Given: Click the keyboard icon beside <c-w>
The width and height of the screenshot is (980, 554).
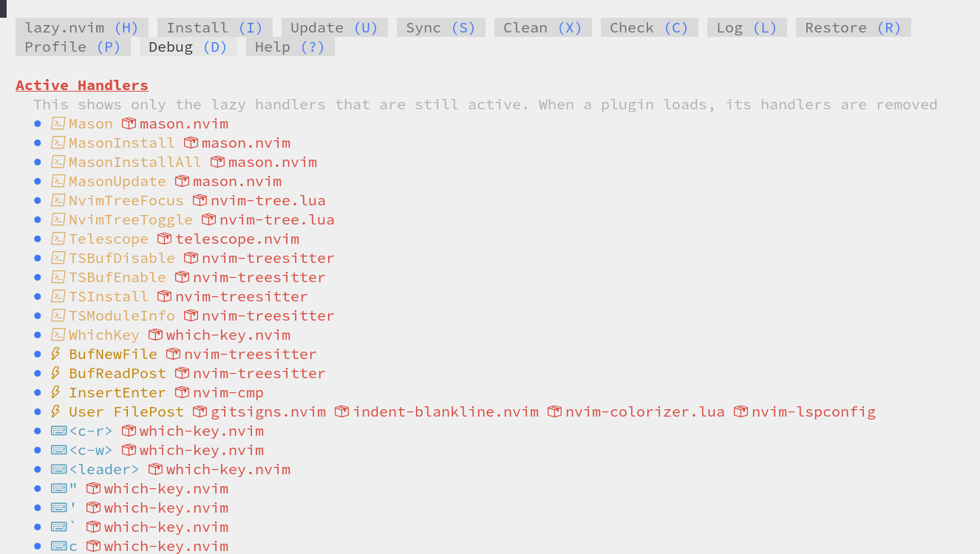Looking at the screenshot, I should click(x=59, y=450).
